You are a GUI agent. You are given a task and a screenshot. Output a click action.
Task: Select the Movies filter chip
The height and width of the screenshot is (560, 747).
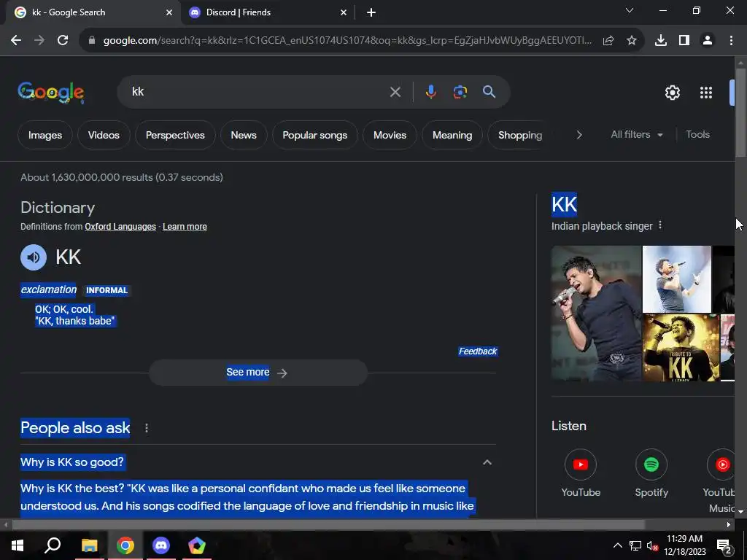click(x=390, y=135)
